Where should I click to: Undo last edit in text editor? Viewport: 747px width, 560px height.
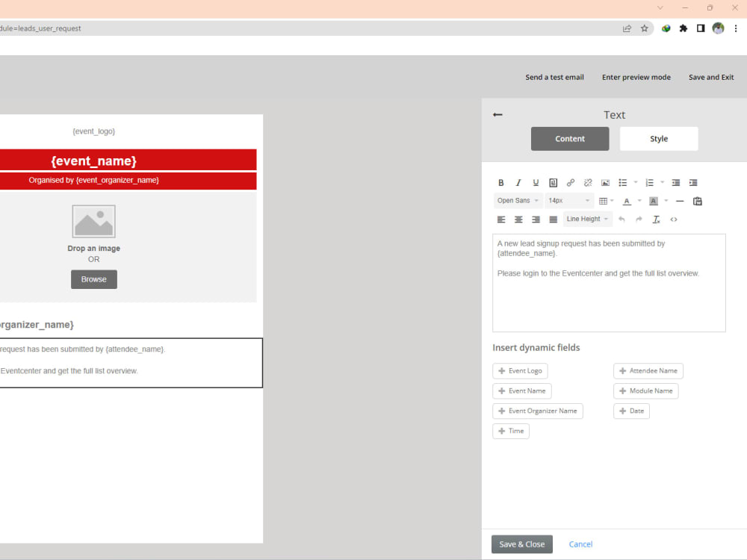(x=622, y=220)
